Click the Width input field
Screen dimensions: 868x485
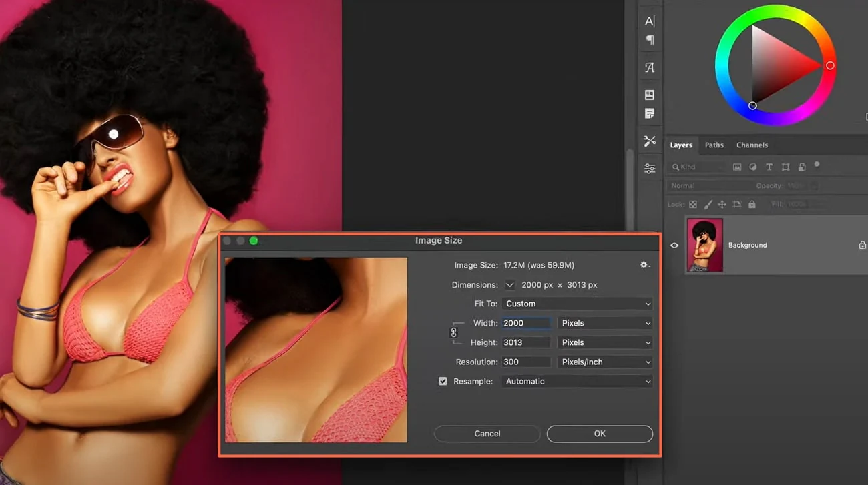pos(526,323)
